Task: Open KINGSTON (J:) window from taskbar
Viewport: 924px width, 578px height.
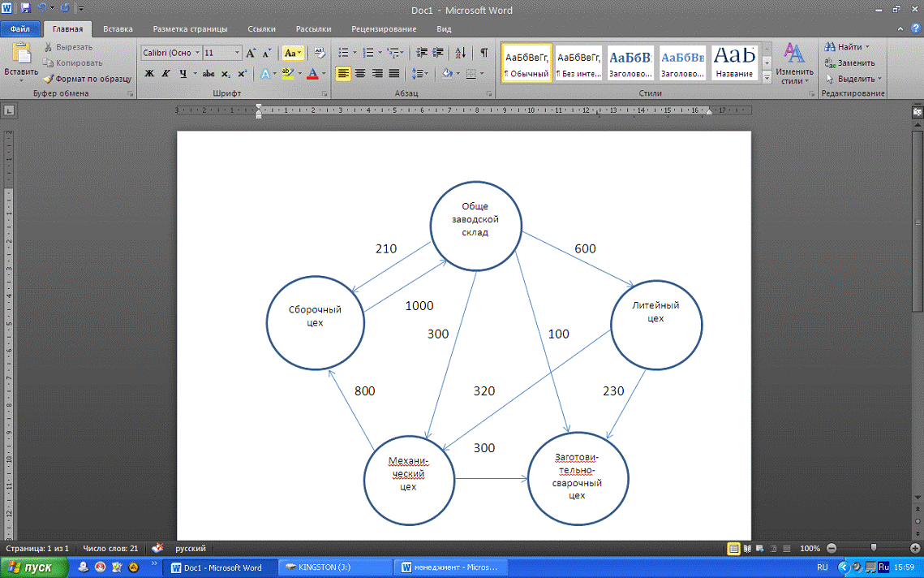Action: (x=335, y=567)
